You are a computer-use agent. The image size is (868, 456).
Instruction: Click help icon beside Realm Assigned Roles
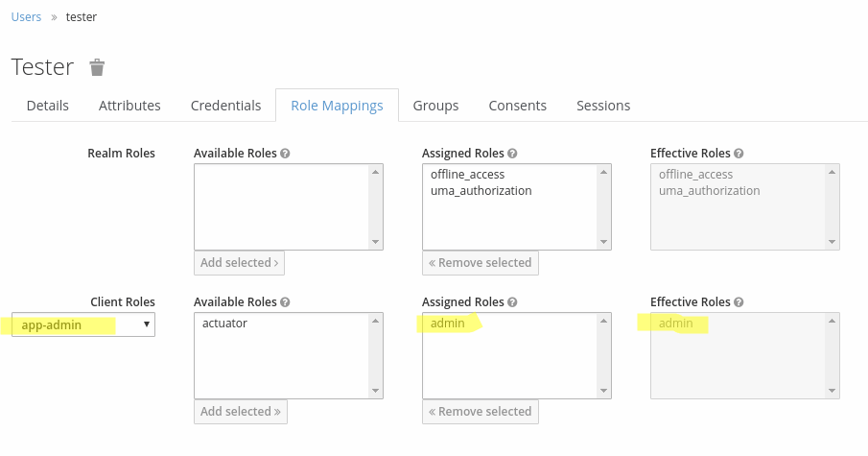click(x=513, y=154)
